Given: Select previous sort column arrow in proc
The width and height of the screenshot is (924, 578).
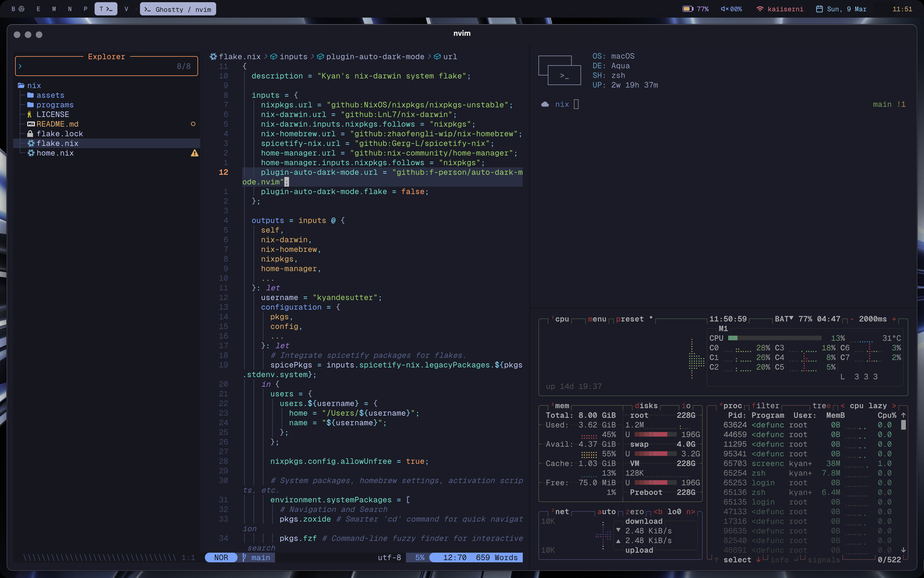Looking at the screenshot, I should pos(843,406).
